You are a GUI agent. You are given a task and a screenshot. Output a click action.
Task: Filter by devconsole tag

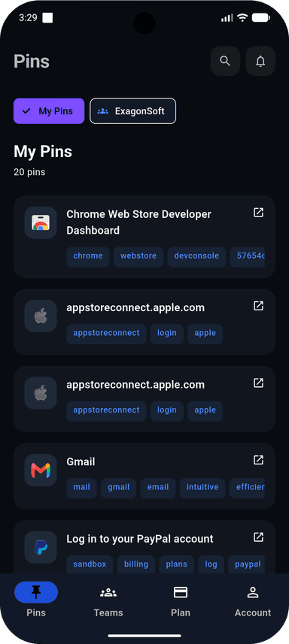click(196, 256)
